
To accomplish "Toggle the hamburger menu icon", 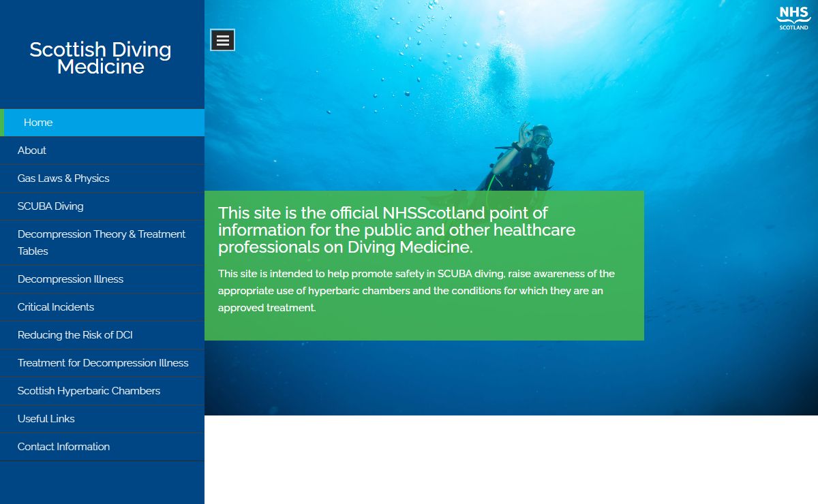I will point(222,40).
